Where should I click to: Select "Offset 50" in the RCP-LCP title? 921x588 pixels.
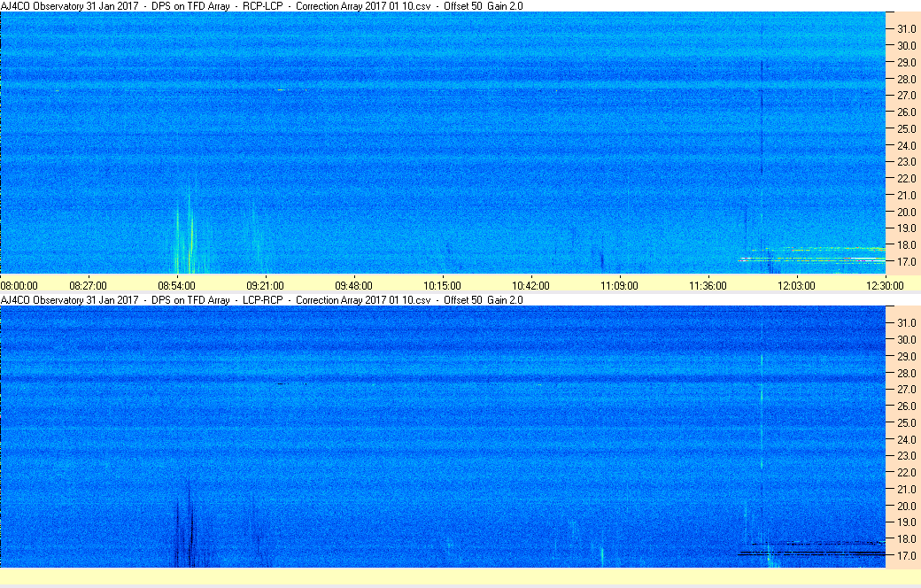pyautogui.click(x=463, y=6)
